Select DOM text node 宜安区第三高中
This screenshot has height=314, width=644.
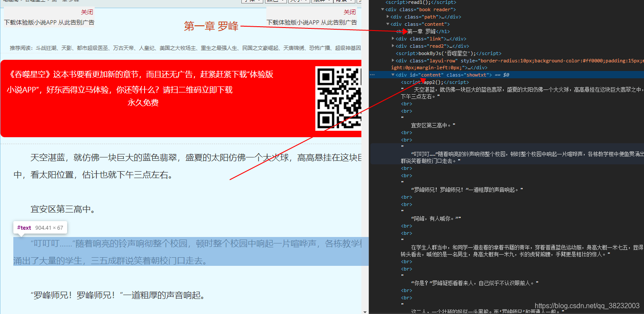coord(433,125)
